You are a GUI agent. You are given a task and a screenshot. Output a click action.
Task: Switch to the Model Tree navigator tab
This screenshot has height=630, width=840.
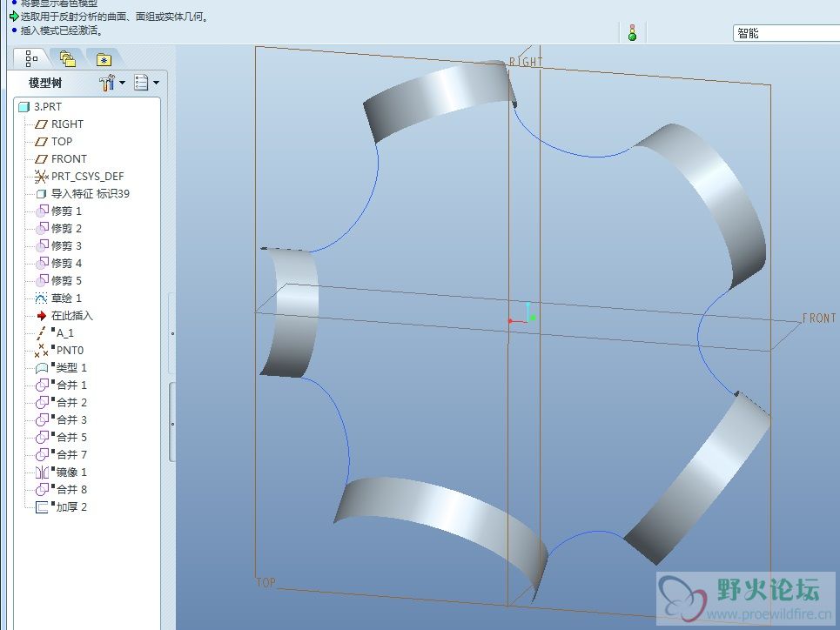pyautogui.click(x=31, y=58)
